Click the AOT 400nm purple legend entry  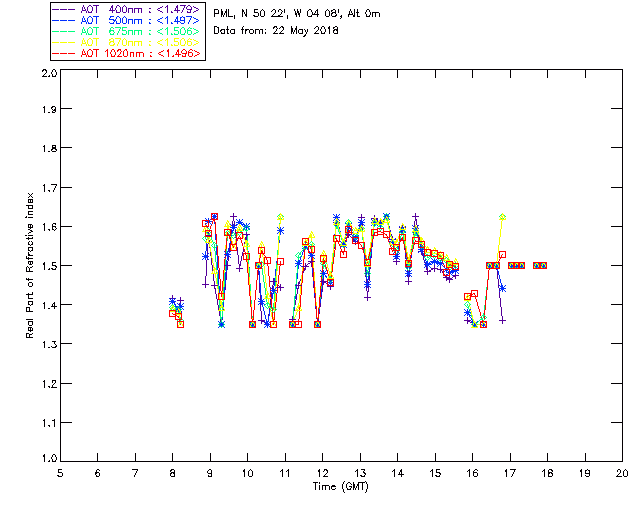126,9
